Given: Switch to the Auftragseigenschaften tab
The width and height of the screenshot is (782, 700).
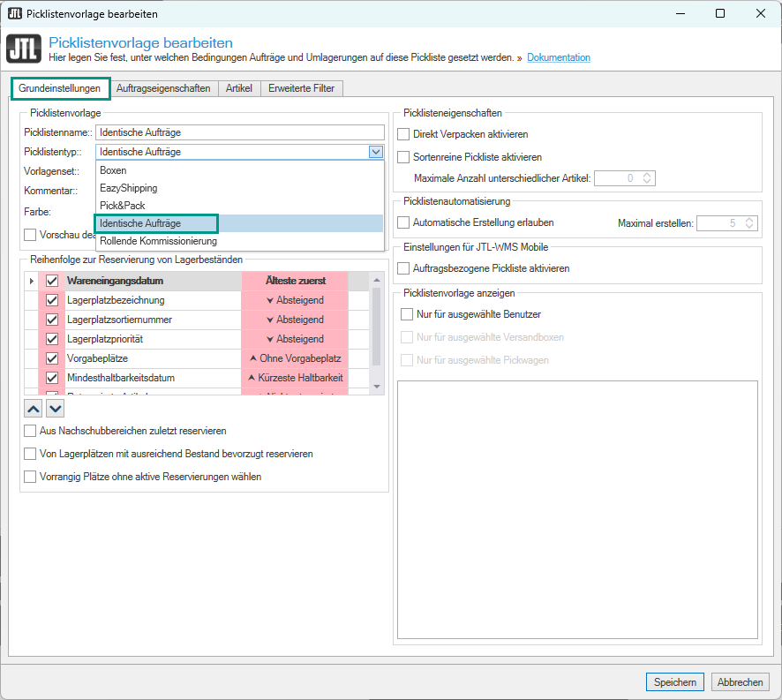Looking at the screenshot, I should click(x=163, y=88).
